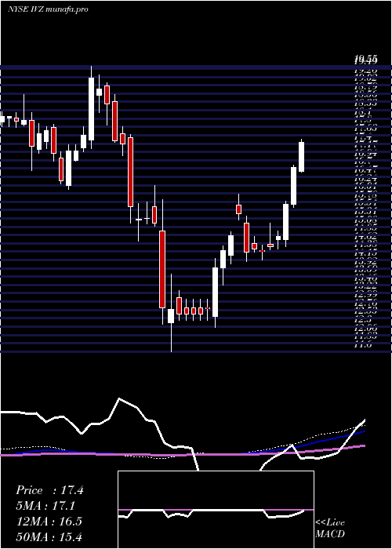Click the tallest white candlestick near the chart top
Image resolution: width=392 pixels, height=549 pixels.
pos(92,107)
